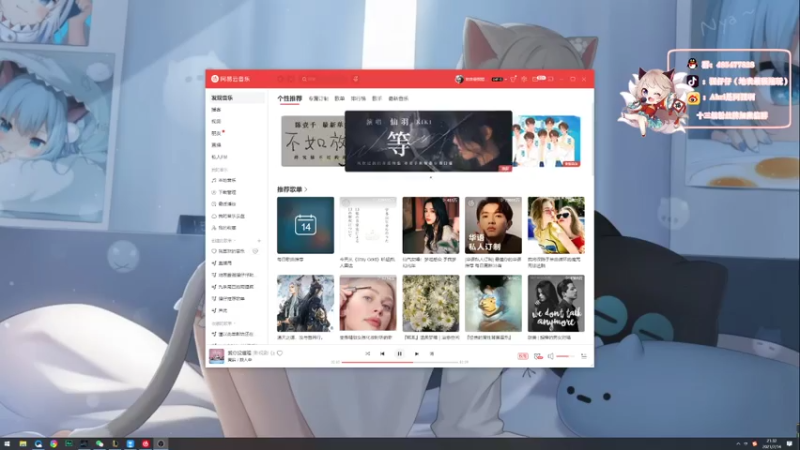This screenshot has height=450, width=800.
Task: Show lyrics with the 词 button
Action: pyautogui.click(x=432, y=354)
